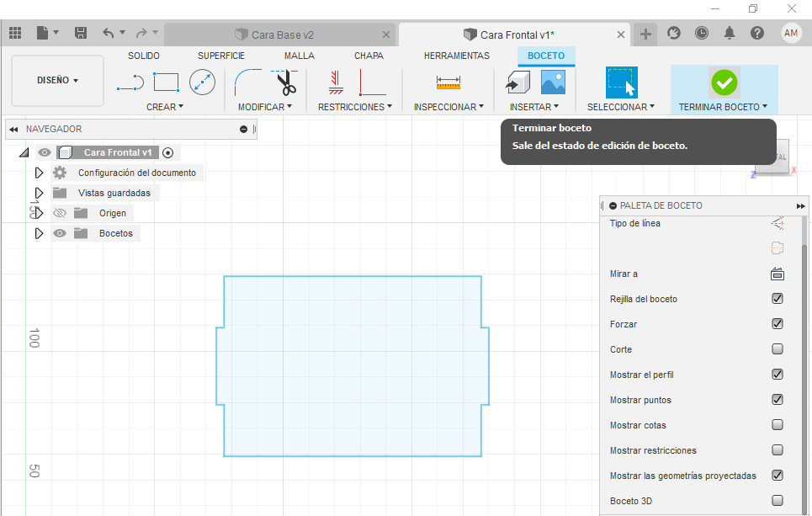812x516 pixels.
Task: Select the Line tool in Crear
Action: 130,82
